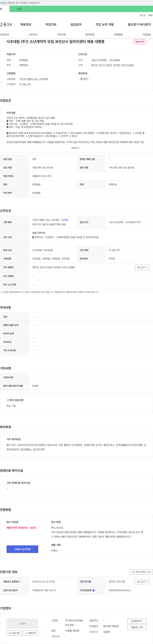Open the 출산휴가·육아휴직 menu
The width and height of the screenshot is (153, 644).
pos(139,24)
